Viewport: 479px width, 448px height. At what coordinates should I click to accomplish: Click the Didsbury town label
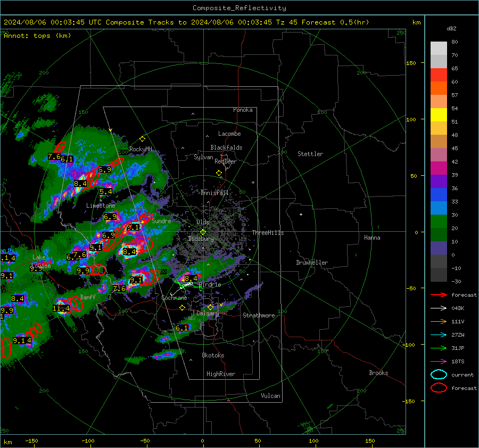pyautogui.click(x=201, y=239)
